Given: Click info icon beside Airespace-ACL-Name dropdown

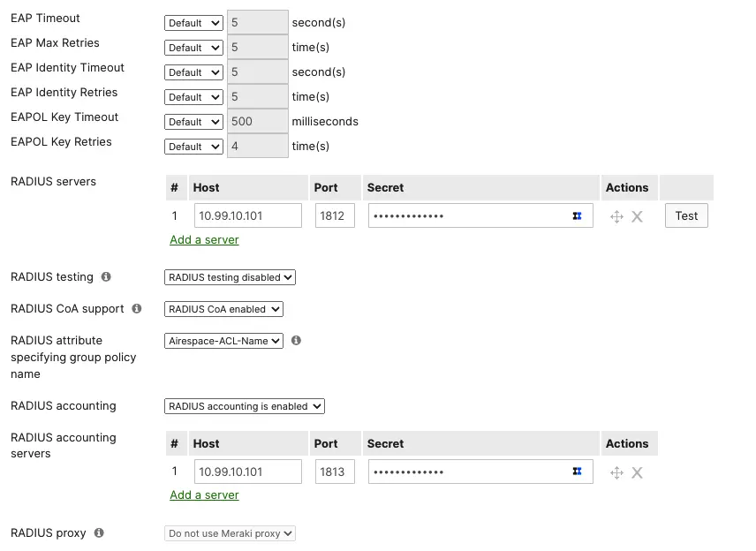Looking at the screenshot, I should (x=296, y=340).
